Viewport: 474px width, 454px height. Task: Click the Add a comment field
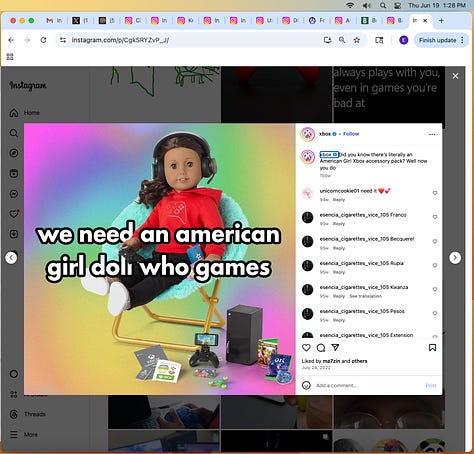(x=367, y=385)
